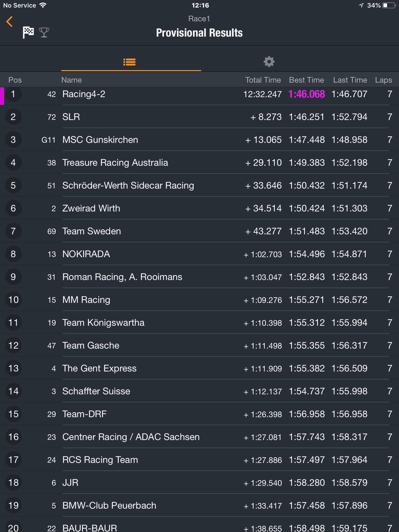Select the BMW-Club Peuerbach entry
Screen dimensions: 399x532
click(x=199, y=506)
